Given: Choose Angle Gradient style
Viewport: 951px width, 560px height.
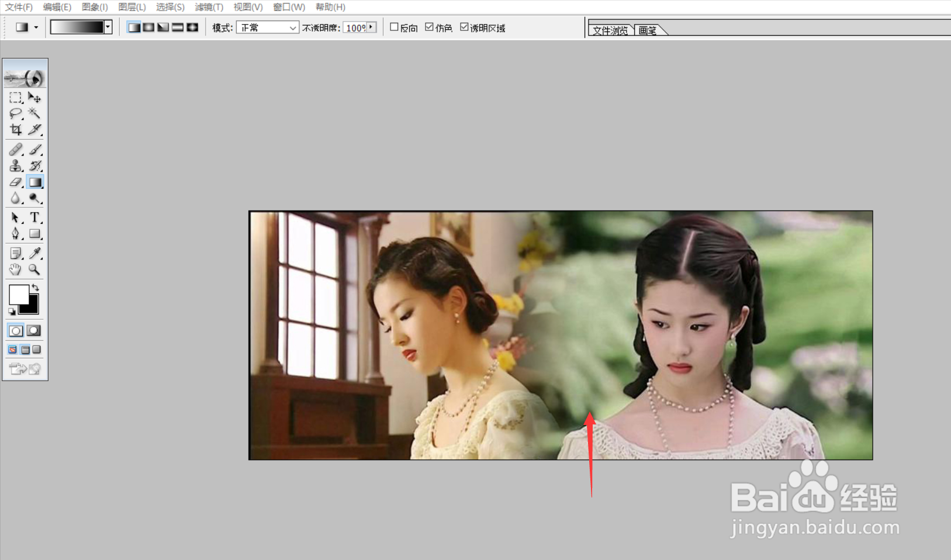Looking at the screenshot, I should click(x=163, y=27).
